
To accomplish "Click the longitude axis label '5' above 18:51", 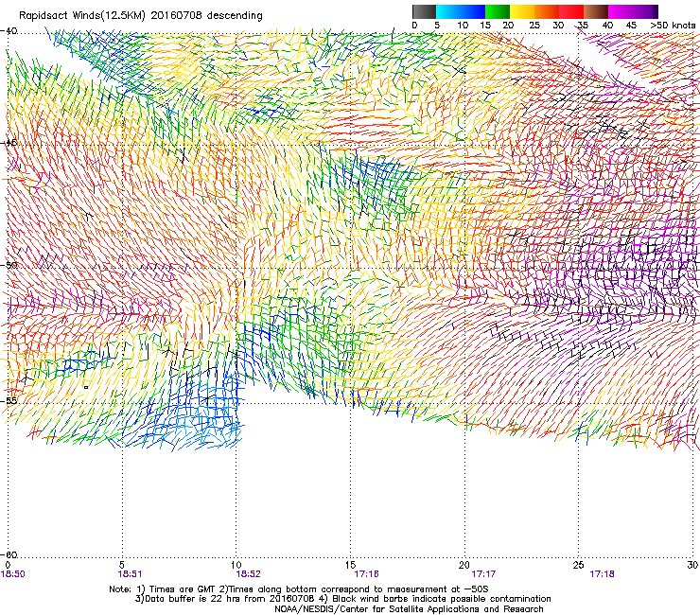I will click(x=121, y=565).
